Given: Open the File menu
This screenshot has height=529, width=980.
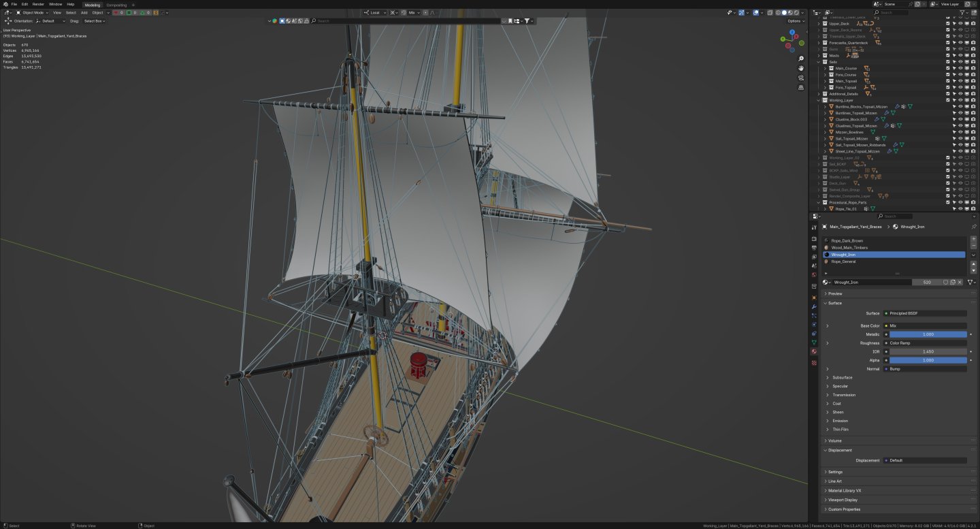Looking at the screenshot, I should 14,4.
